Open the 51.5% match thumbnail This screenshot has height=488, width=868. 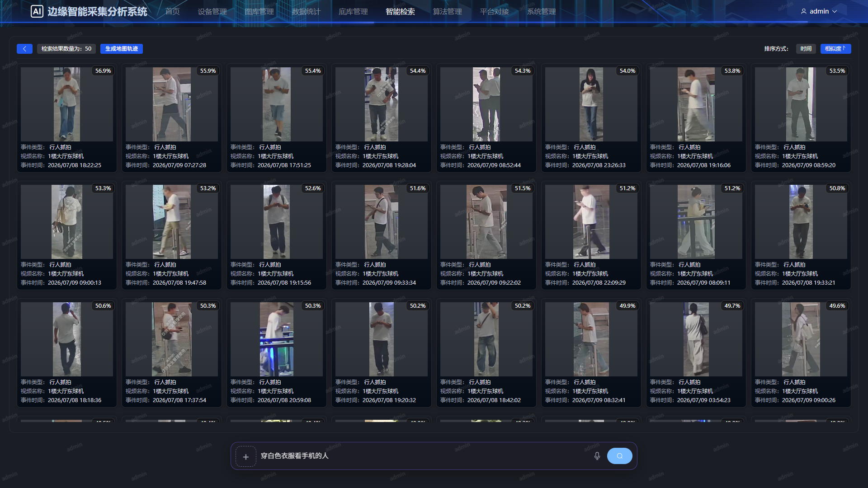486,222
